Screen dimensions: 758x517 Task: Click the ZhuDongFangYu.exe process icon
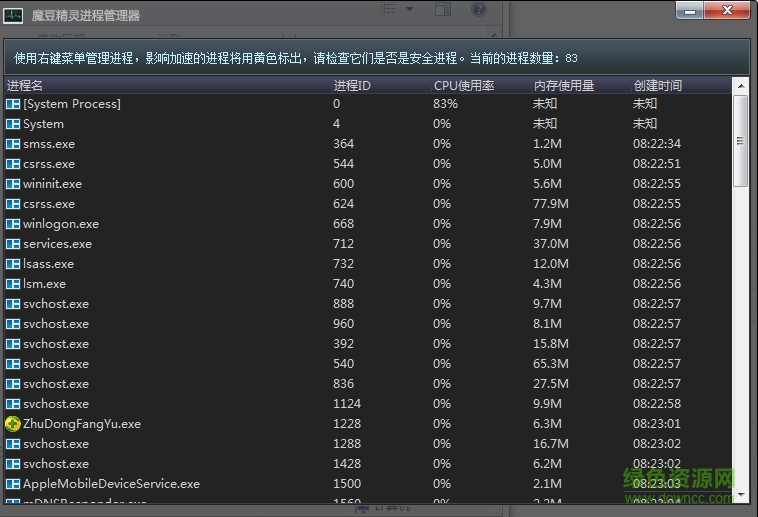[13, 424]
